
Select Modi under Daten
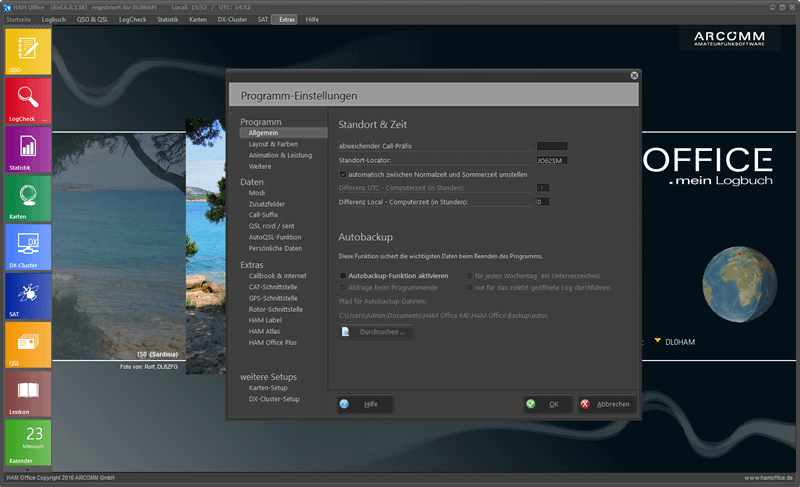[x=257, y=193]
